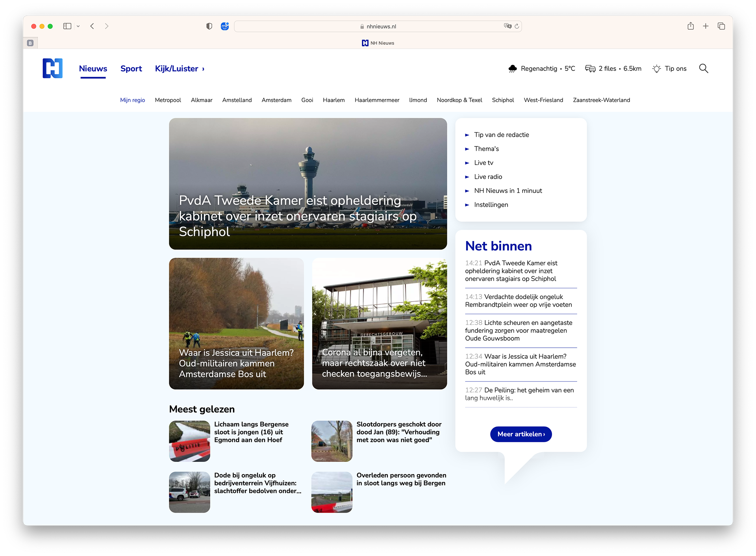
Task: Reload the page in address bar
Action: tap(517, 26)
